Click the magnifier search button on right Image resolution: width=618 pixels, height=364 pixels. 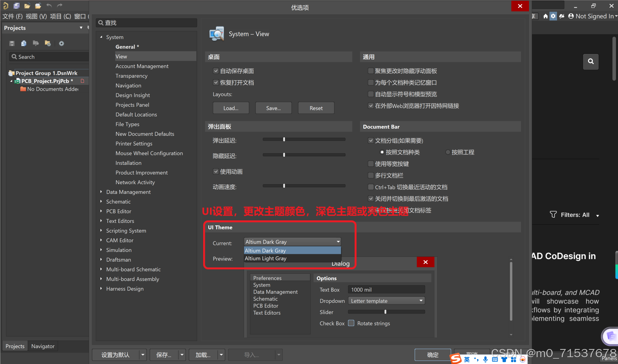click(x=591, y=61)
